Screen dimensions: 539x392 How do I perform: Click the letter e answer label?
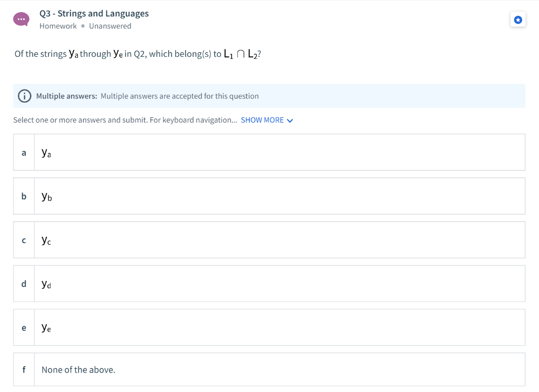(24, 328)
